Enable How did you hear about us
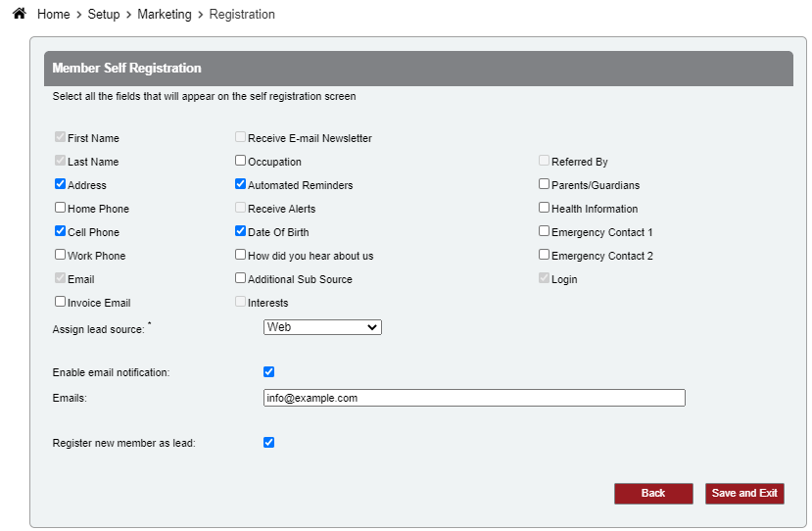This screenshot has height=531, width=812. click(241, 255)
